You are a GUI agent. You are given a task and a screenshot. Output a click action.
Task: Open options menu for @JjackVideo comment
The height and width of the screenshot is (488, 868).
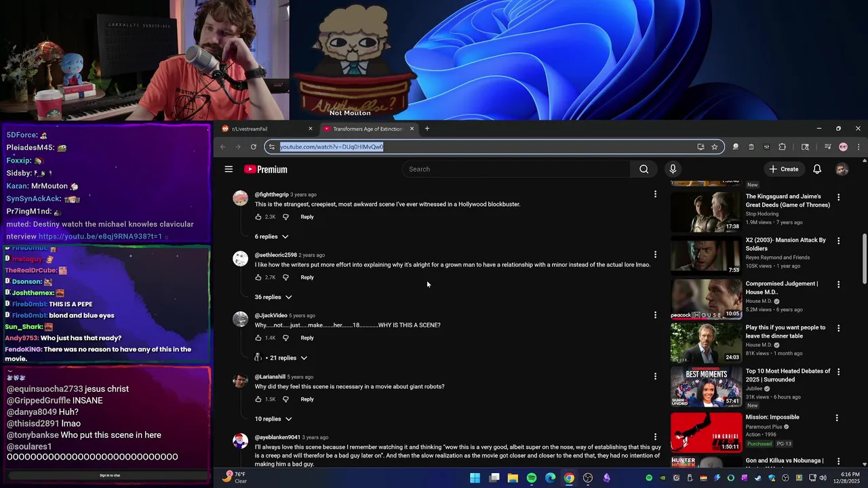pyautogui.click(x=655, y=315)
